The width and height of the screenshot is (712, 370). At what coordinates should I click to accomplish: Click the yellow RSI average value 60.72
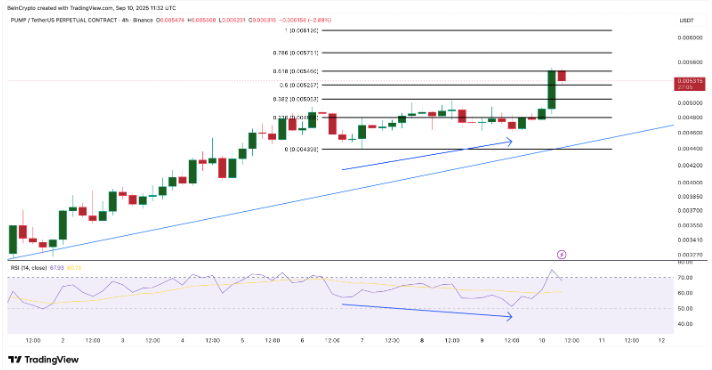point(74,268)
